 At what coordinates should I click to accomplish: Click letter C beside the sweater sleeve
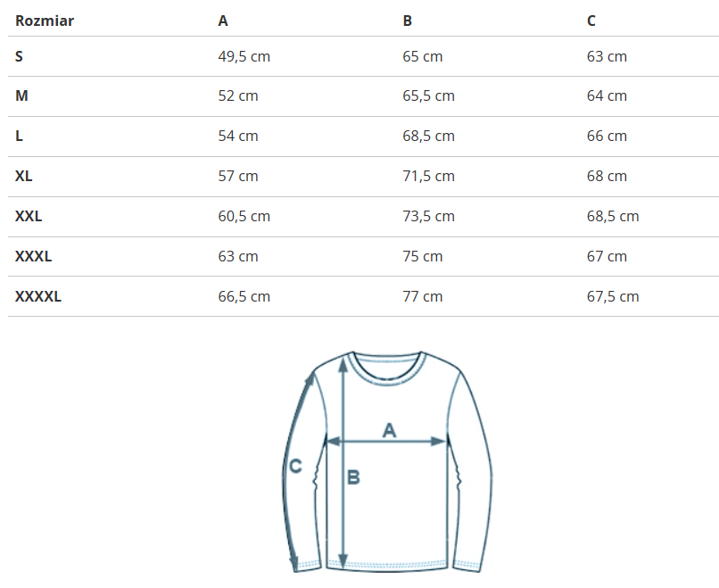pyautogui.click(x=296, y=465)
